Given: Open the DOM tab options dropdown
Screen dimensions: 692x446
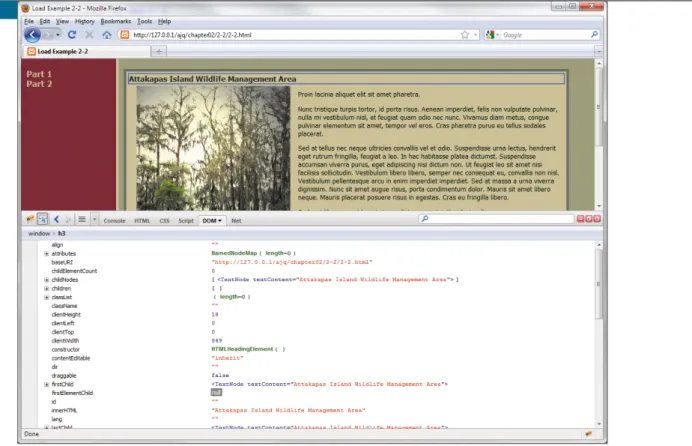Looking at the screenshot, I should click(220, 221).
